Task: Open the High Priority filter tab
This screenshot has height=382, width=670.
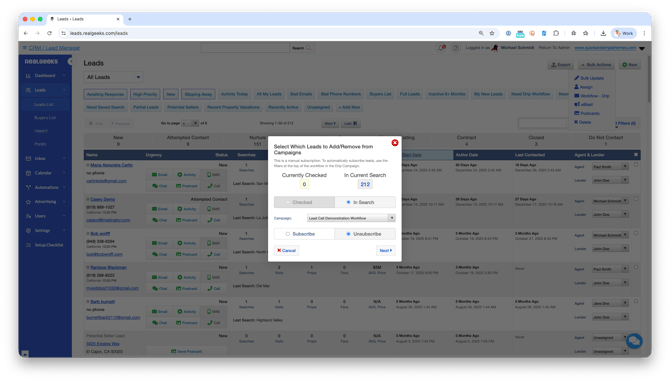Action: point(145,94)
